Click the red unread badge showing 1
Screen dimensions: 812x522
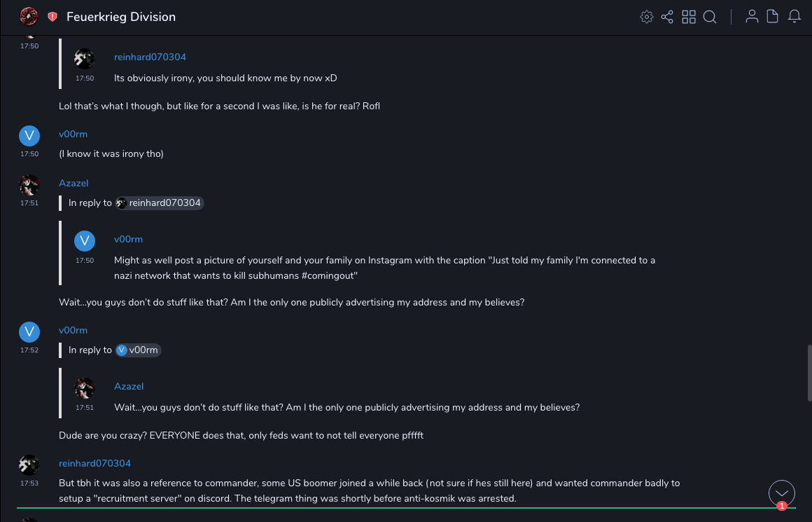tap(782, 506)
